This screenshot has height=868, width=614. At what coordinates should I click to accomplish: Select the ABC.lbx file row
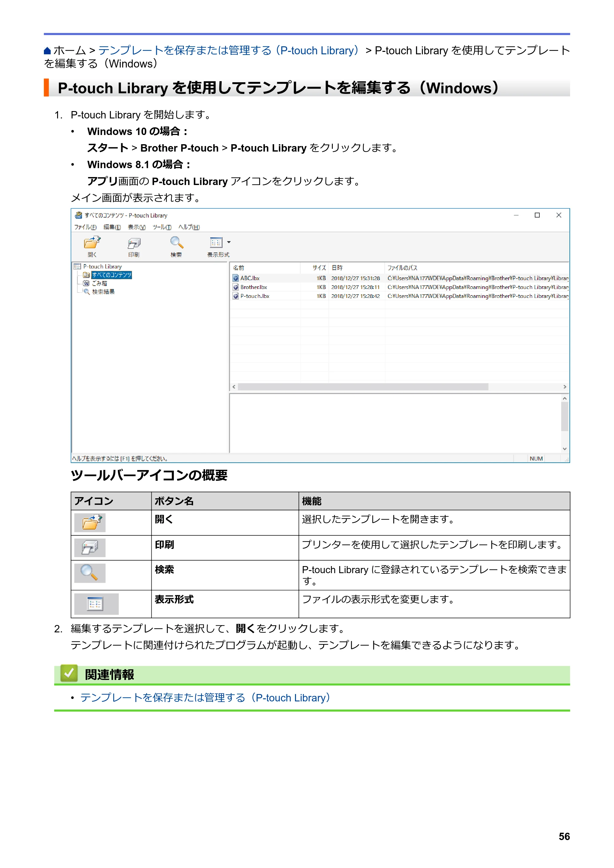pos(399,278)
